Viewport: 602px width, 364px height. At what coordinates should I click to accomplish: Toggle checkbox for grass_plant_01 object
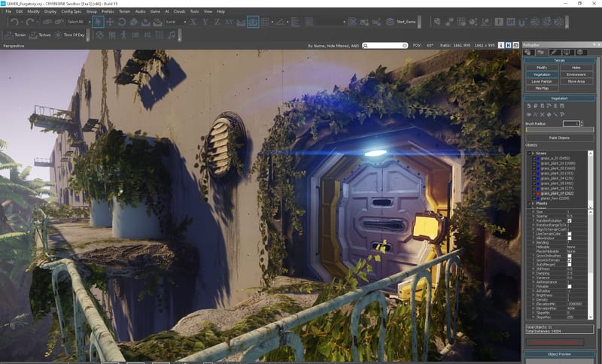pos(534,163)
